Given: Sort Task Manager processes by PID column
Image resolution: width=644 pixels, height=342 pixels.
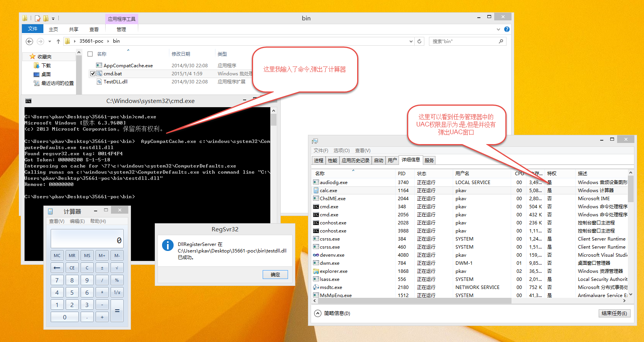Looking at the screenshot, I should point(405,173).
